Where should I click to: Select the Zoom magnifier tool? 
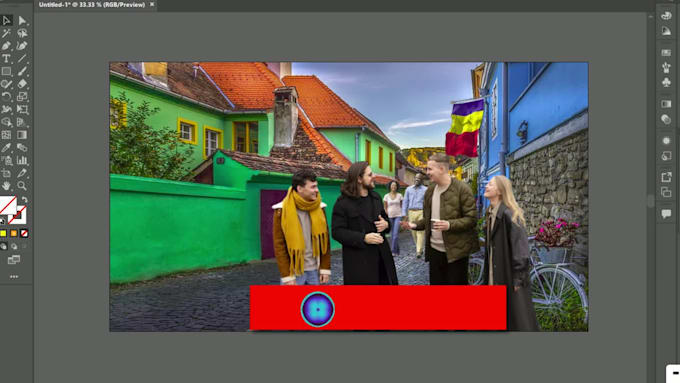tap(22, 186)
